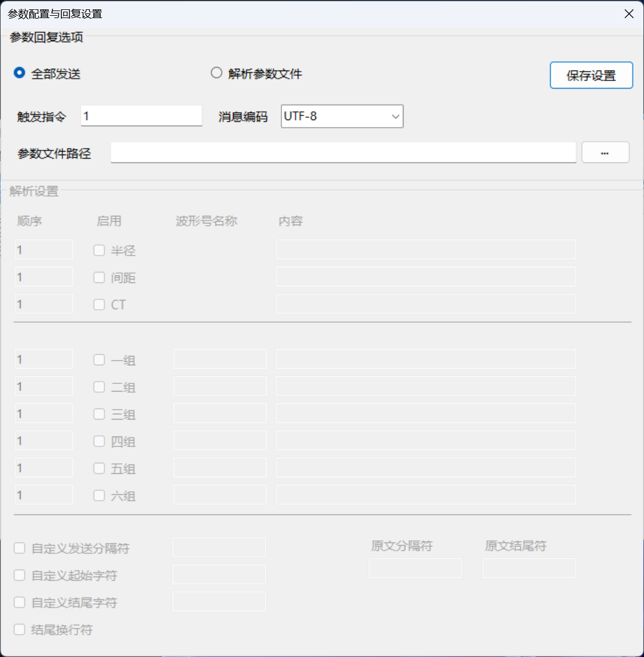Viewport: 644px width, 657px height.
Task: Click the 一组 waveform name field
Action: pos(220,359)
